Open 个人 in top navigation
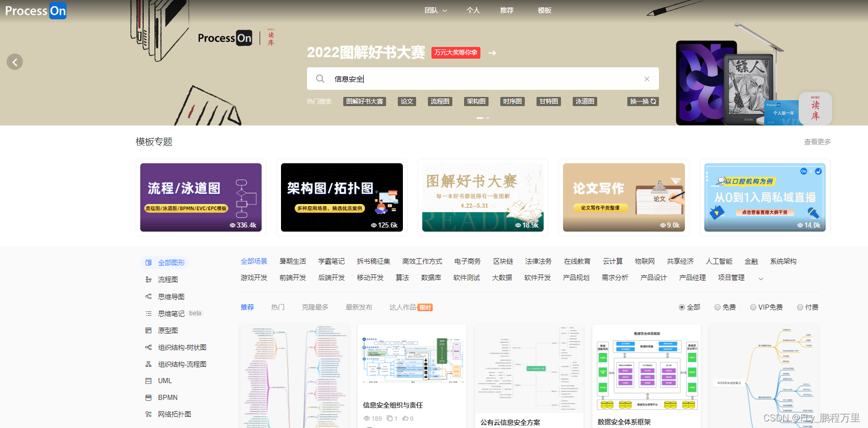The width and height of the screenshot is (868, 428). point(473,10)
